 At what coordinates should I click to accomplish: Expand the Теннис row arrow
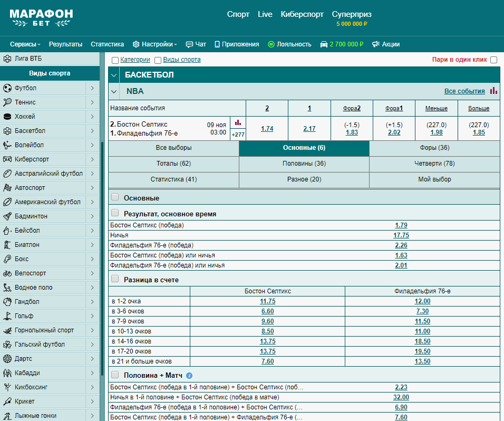tap(92, 102)
